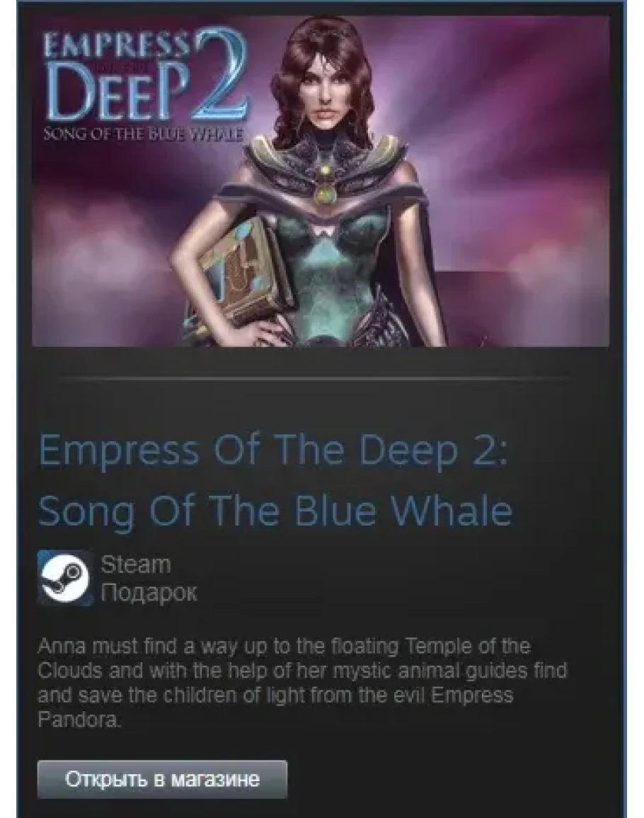
Task: Click the Song Of The Blue Whale title line
Action: click(x=275, y=511)
